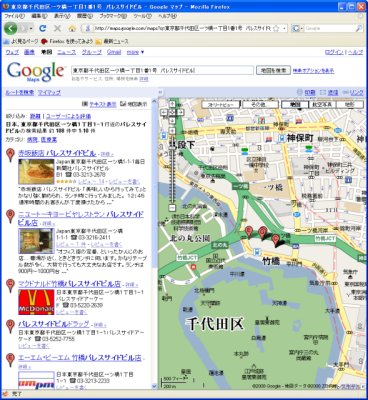Open the ツール menu in menu bar
The width and height of the screenshot is (368, 400).
pos(141,16)
